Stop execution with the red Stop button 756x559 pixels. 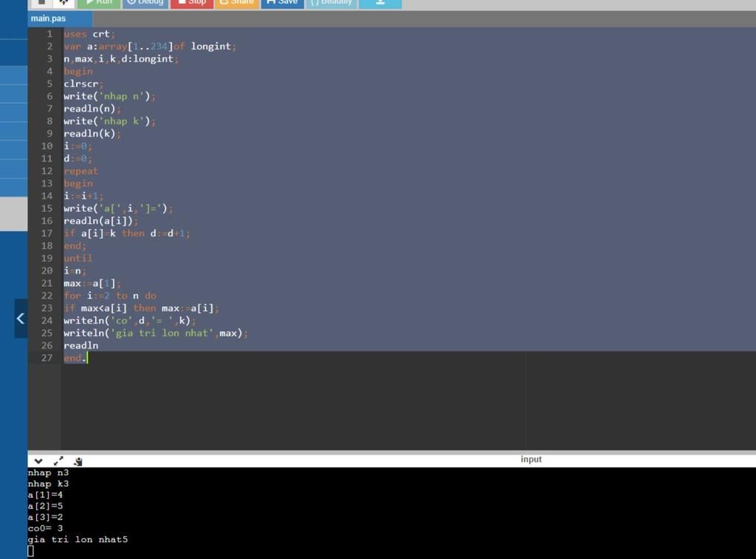tap(191, 4)
